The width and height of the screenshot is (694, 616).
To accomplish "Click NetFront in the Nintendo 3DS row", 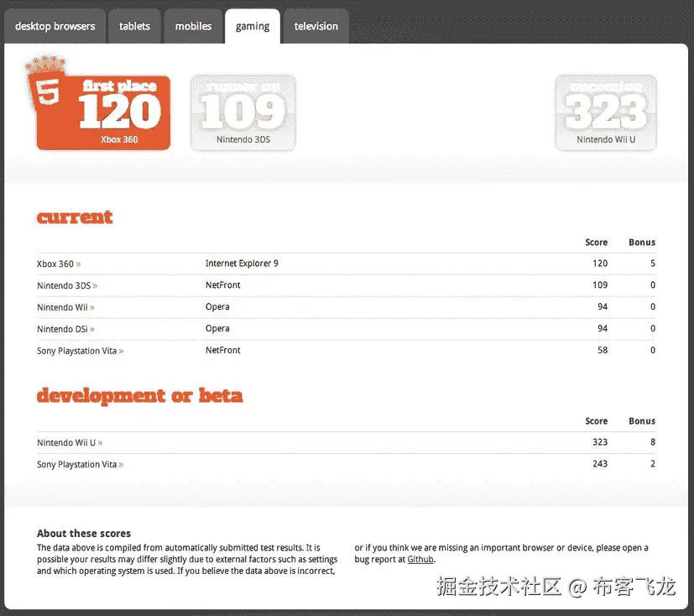I will 222,285.
